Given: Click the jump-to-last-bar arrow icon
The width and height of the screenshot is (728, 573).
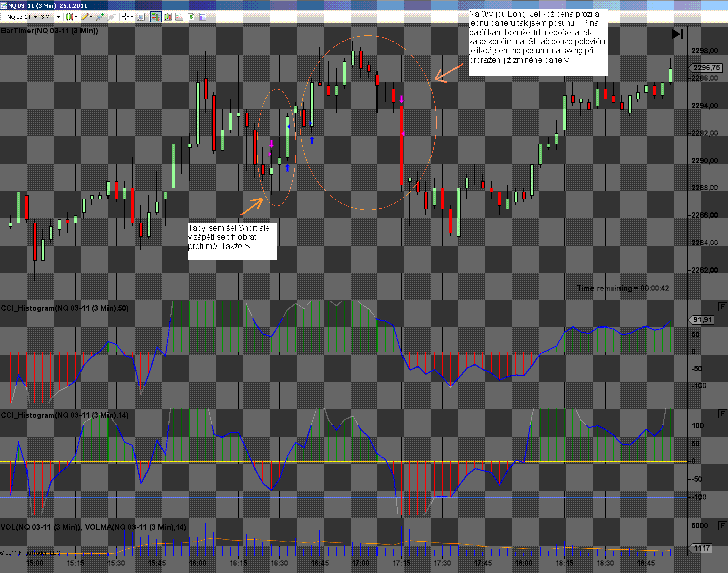Looking at the screenshot, I should [x=677, y=34].
